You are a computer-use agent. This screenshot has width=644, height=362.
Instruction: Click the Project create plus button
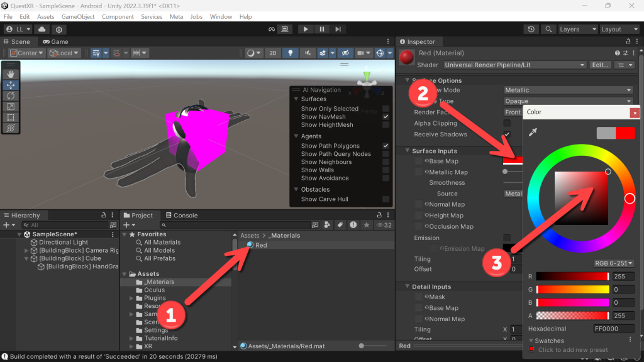click(126, 225)
